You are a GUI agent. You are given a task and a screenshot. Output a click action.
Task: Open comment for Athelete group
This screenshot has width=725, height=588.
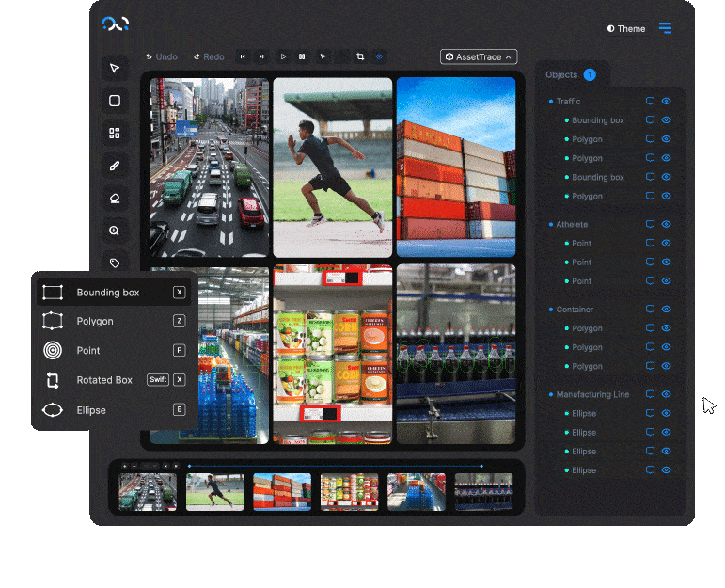[650, 224]
